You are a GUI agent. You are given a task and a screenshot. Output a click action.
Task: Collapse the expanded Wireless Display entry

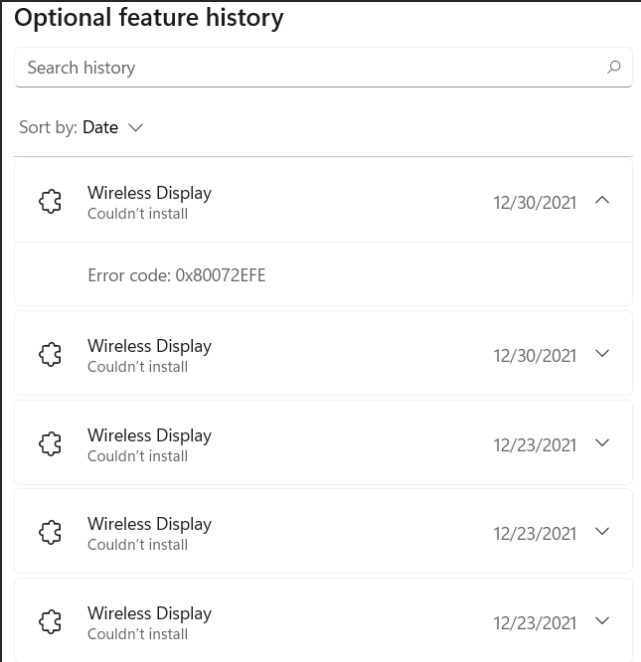pyautogui.click(x=601, y=200)
